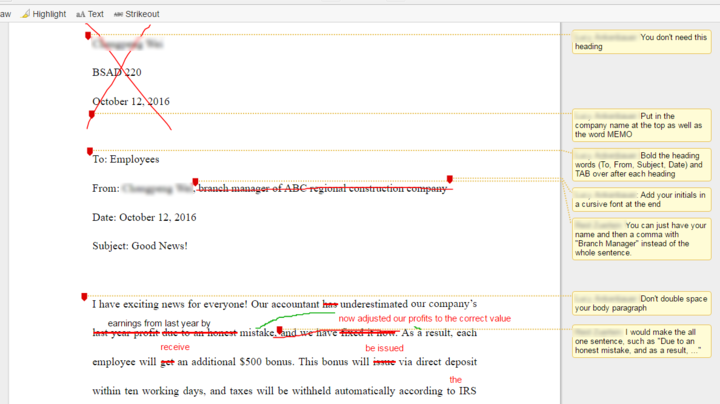Screen dimensions: 720x404
Task: Open comment 'I would make the all one sentence'
Action: point(641,341)
